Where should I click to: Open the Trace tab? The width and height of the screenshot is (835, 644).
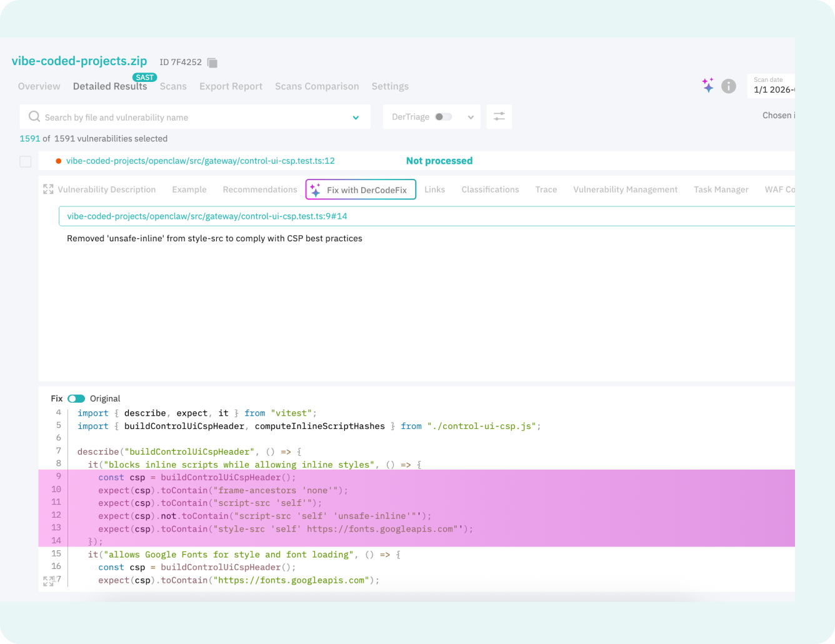coord(546,189)
